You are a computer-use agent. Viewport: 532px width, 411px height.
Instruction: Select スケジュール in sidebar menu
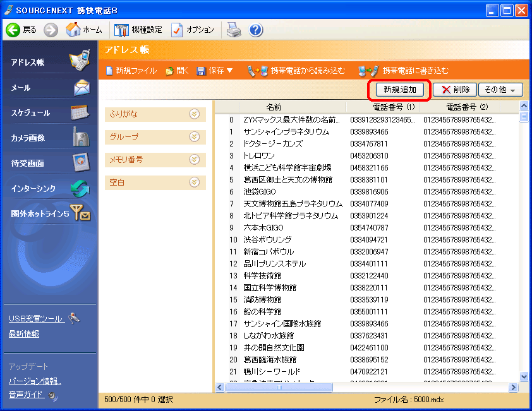pos(30,113)
